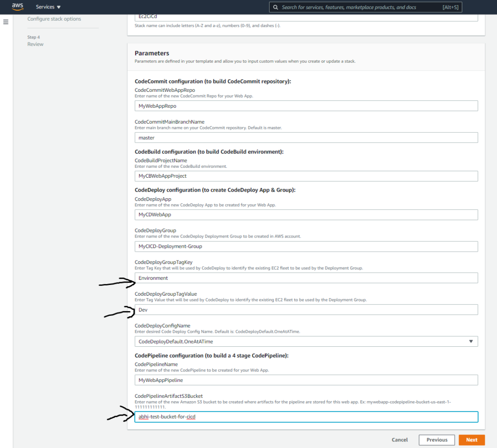
Task: Edit the MyWebAppRepo repository field
Action: [x=306, y=105]
